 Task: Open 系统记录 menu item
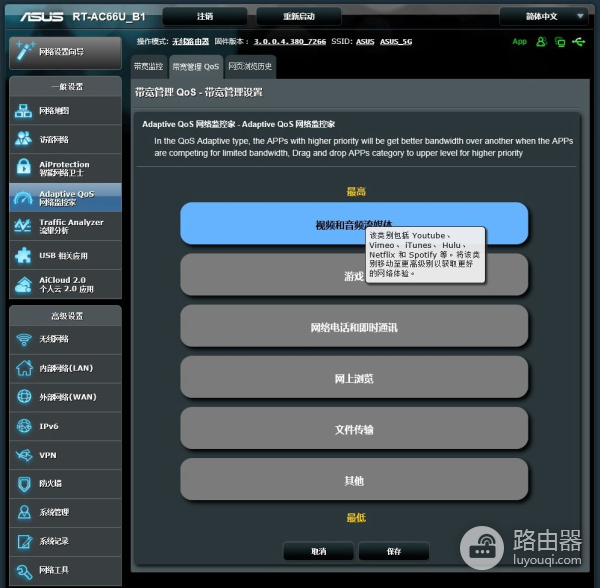65,541
